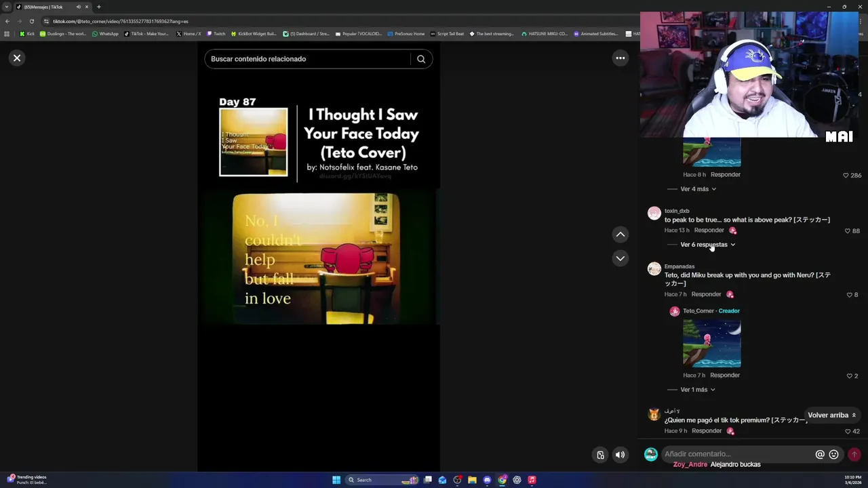Like the Empanadas comment with 8 likes

[x=849, y=295]
